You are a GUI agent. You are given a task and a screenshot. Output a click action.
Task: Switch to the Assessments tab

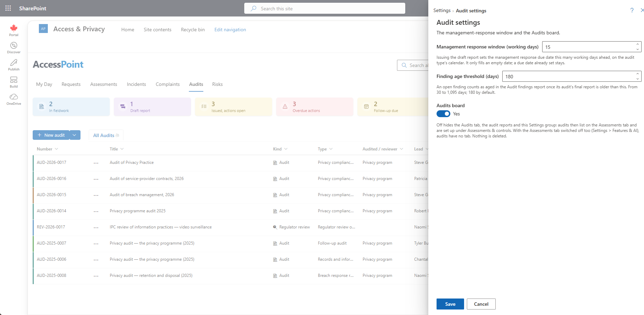pos(104,84)
